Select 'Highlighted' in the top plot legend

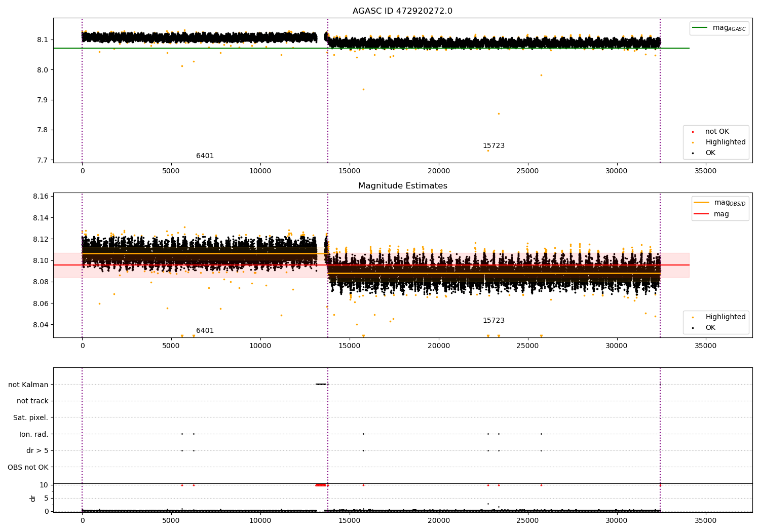[725, 142]
